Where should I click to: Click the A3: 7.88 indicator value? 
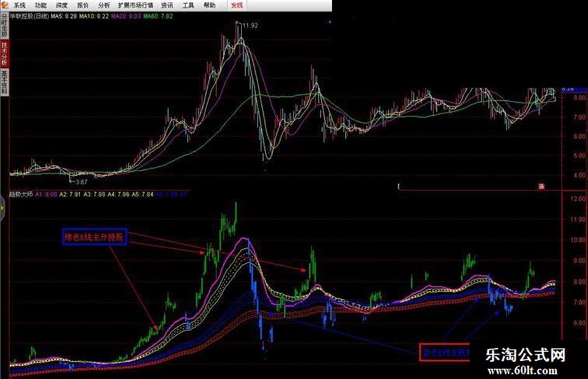click(94, 194)
